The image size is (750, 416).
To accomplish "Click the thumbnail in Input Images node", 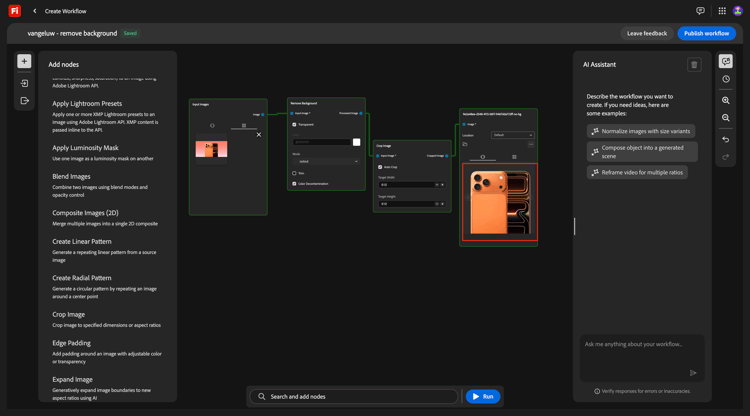I will [x=211, y=149].
